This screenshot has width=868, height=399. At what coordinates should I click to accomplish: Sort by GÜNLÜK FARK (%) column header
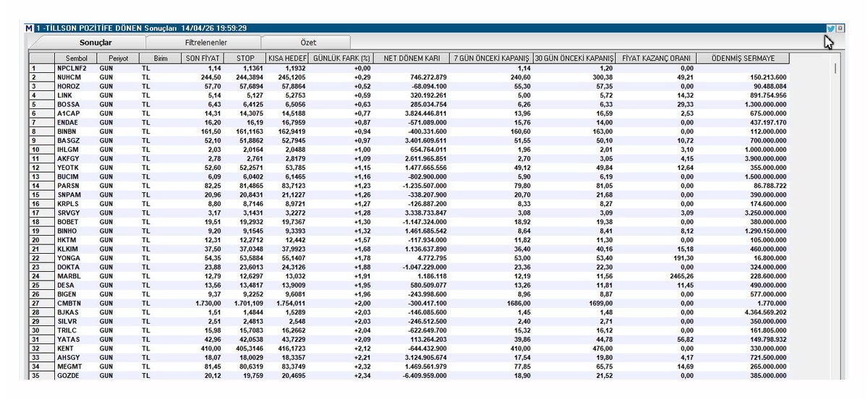coord(341,58)
